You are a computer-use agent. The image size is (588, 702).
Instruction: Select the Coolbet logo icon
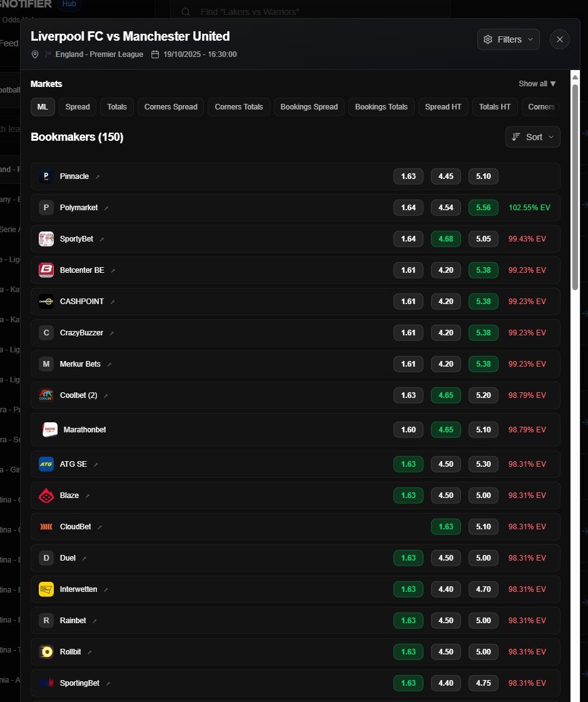[x=46, y=395]
